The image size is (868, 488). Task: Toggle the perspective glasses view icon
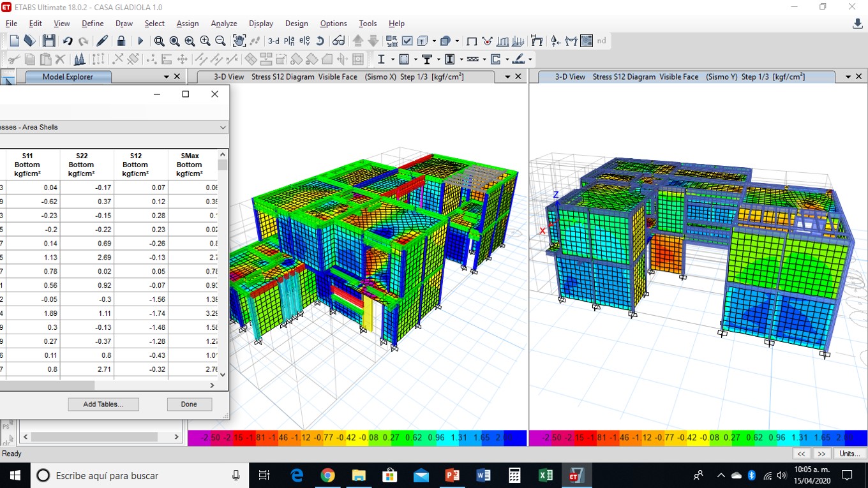tap(338, 41)
